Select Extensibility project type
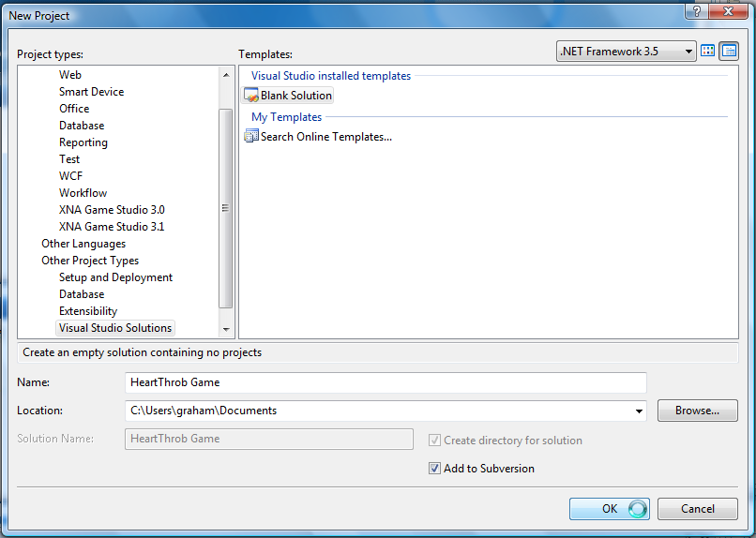The height and width of the screenshot is (538, 756). pos(88,311)
